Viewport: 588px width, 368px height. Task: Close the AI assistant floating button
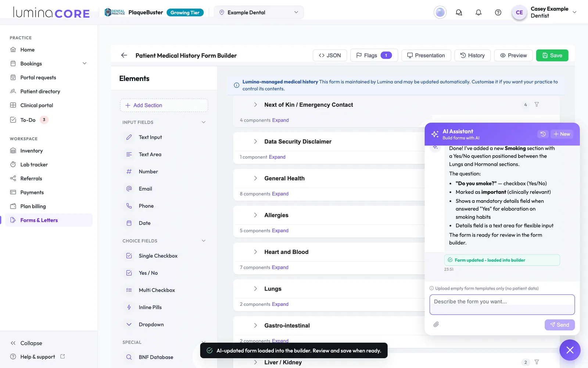pyautogui.click(x=570, y=350)
